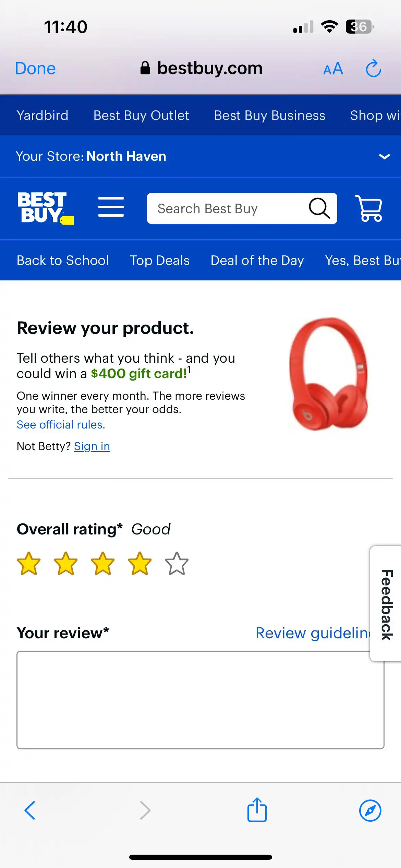Click the Sign in link
The image size is (401, 868).
tap(92, 446)
